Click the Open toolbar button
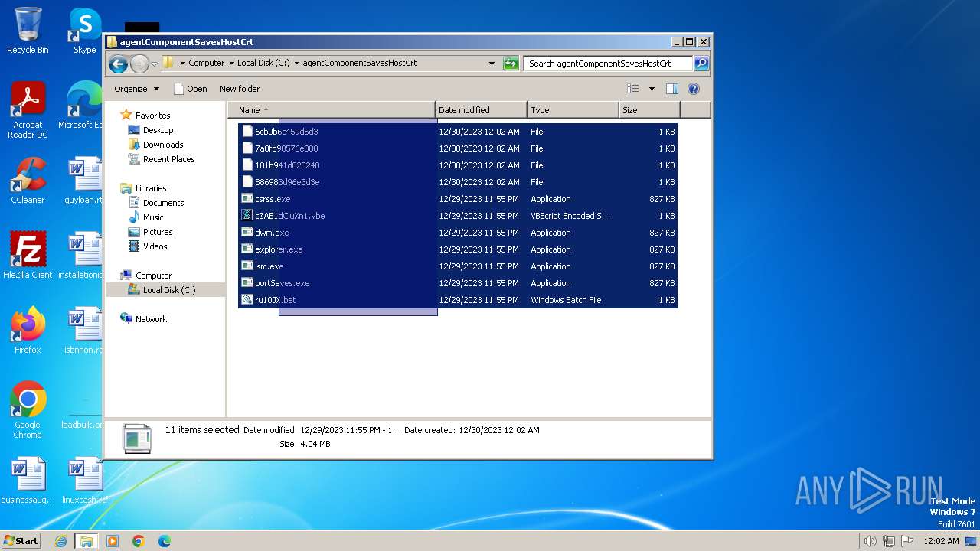 click(190, 89)
